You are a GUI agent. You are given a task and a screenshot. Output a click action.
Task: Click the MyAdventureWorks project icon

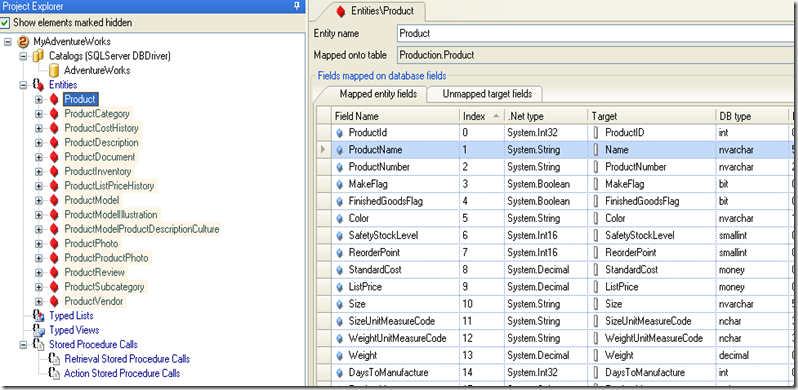(x=23, y=42)
